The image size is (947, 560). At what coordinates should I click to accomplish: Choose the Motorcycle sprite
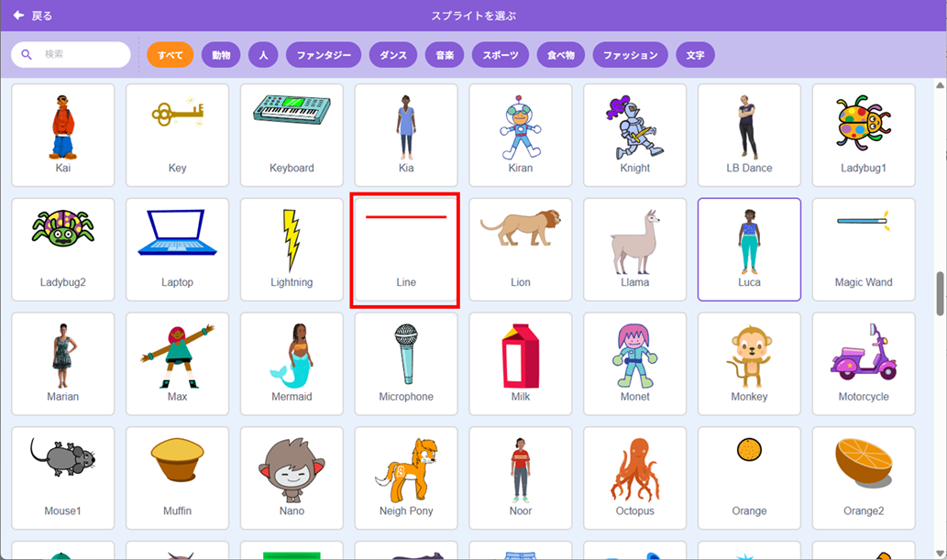point(864,364)
